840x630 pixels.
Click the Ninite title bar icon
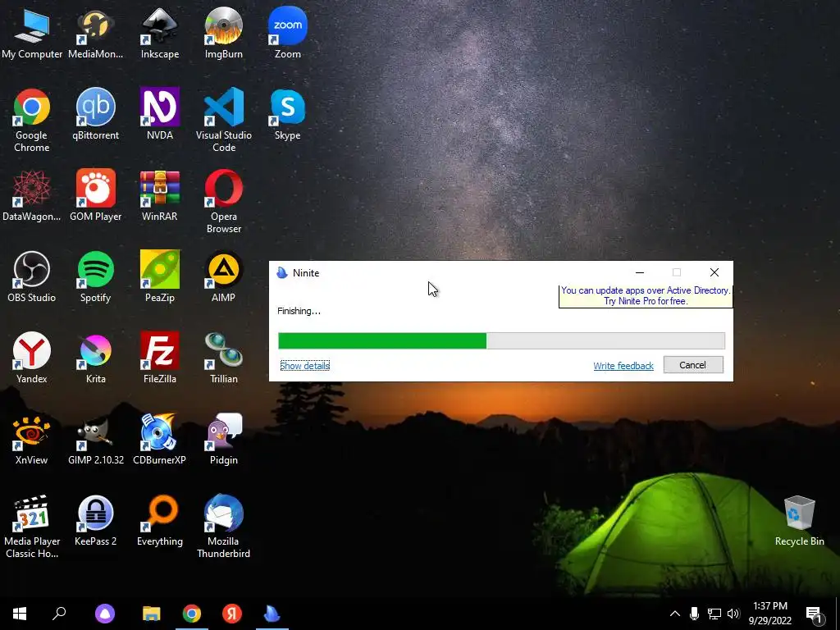pyautogui.click(x=282, y=272)
